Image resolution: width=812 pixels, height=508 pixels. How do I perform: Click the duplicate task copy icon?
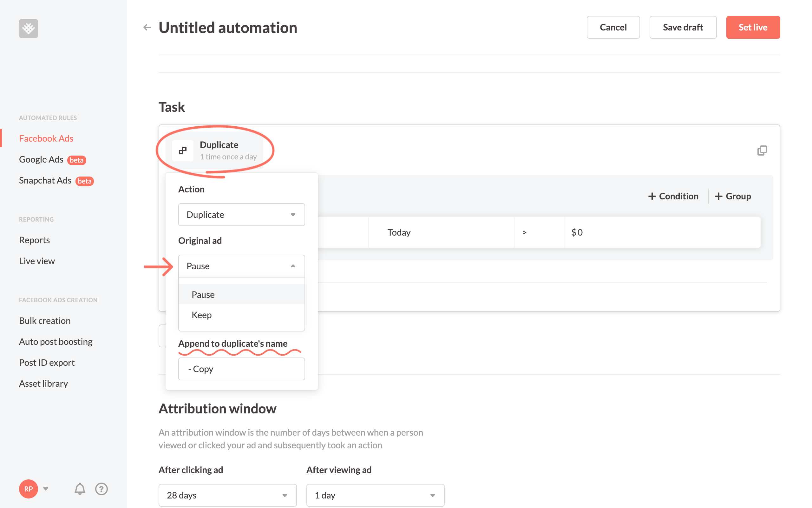(762, 150)
